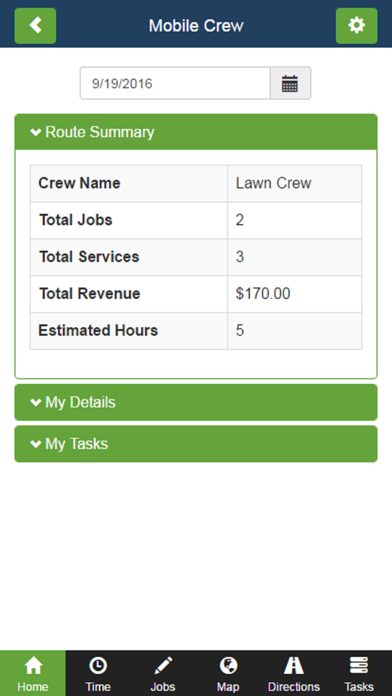
Task: Open the Time clock icon
Action: click(98, 666)
